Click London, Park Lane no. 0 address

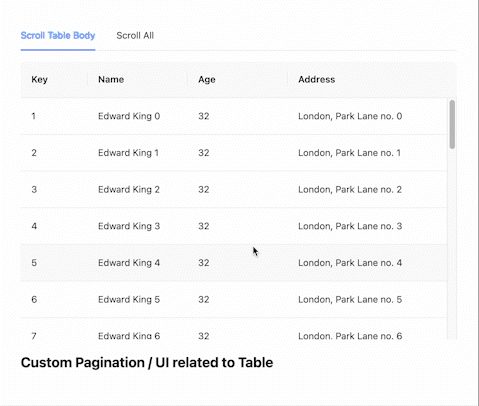click(x=350, y=116)
